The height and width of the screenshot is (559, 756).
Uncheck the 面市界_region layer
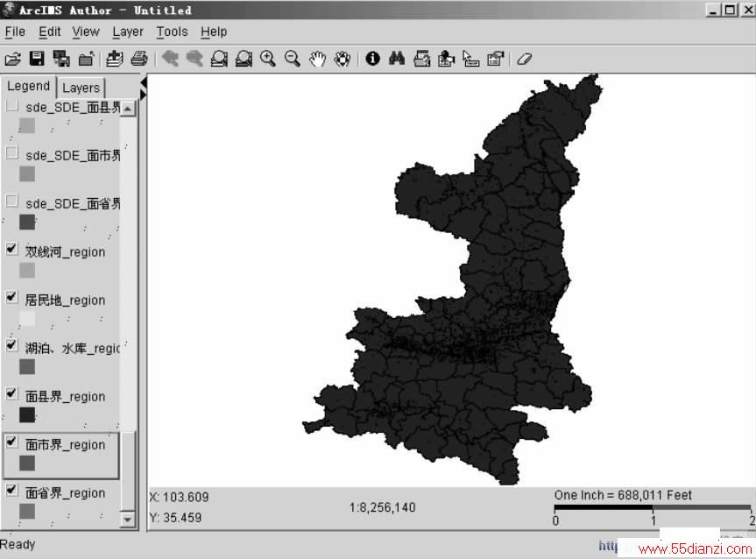[x=12, y=442]
